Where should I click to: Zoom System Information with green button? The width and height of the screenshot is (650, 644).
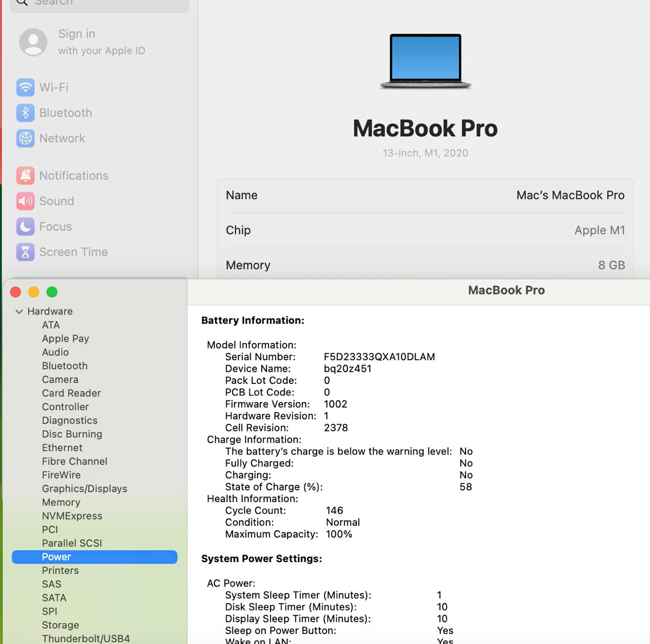tap(52, 292)
